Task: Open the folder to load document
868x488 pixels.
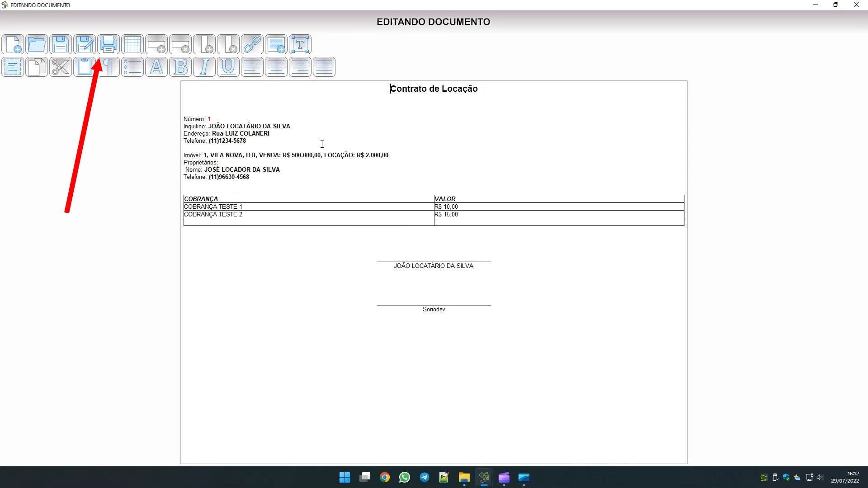Action: [x=37, y=44]
